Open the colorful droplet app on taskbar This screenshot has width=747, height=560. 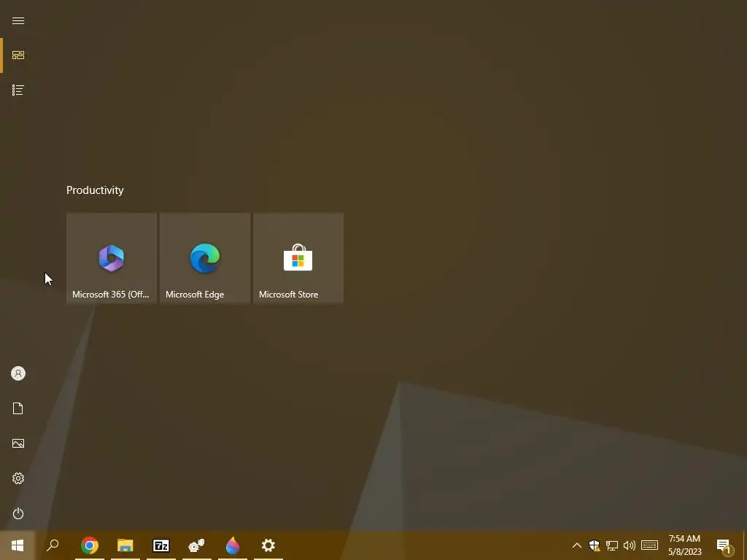233,545
